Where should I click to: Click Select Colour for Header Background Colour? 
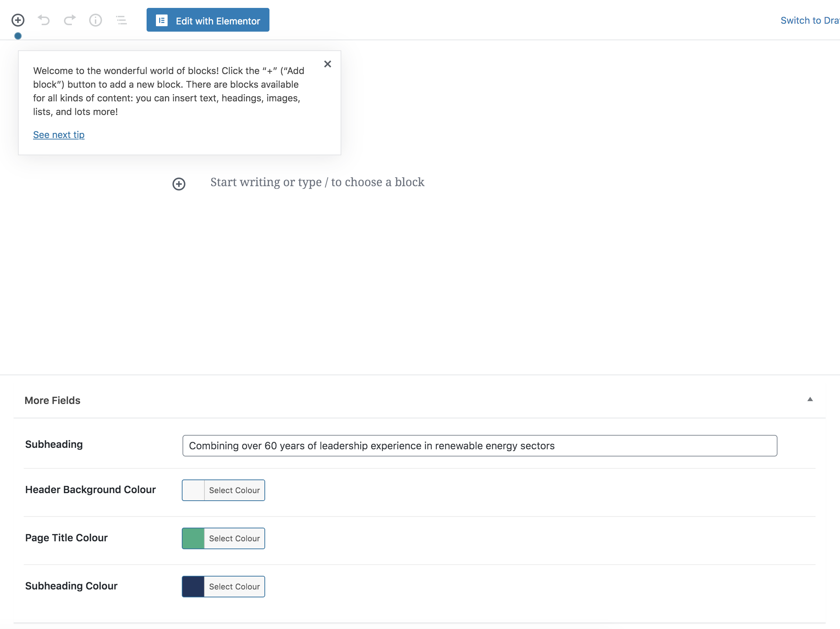coord(234,490)
